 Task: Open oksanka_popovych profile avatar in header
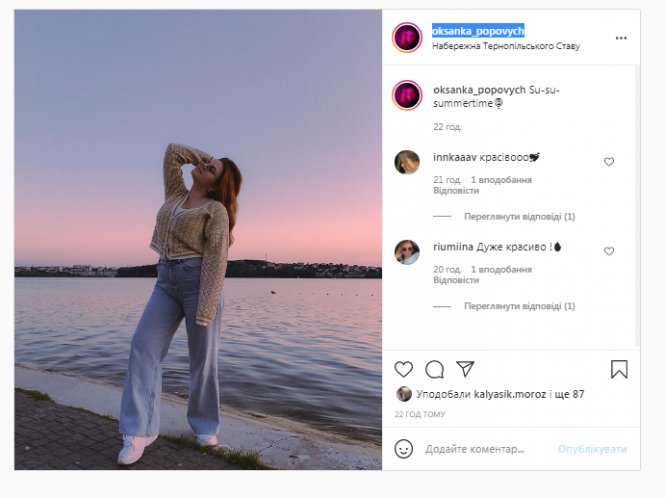[407, 38]
